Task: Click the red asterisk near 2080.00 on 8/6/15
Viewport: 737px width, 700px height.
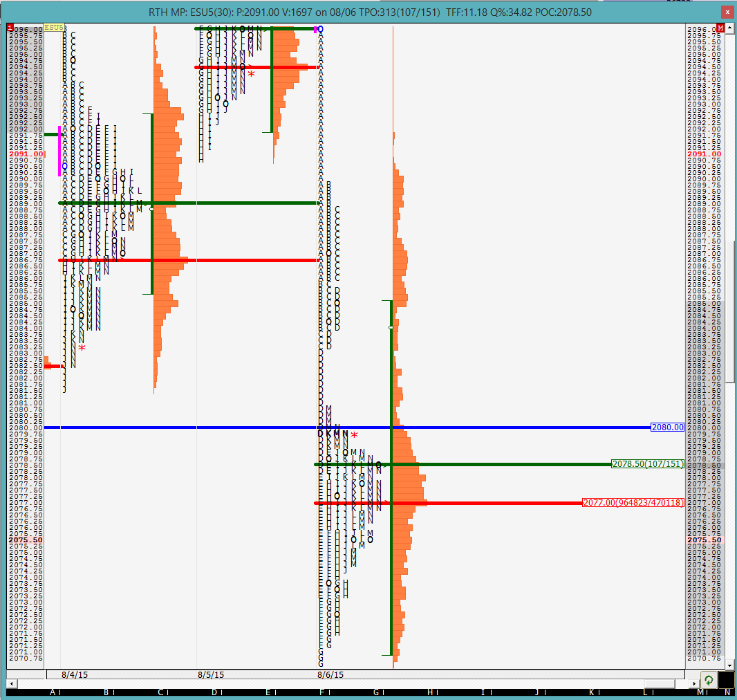Action: 354,435
